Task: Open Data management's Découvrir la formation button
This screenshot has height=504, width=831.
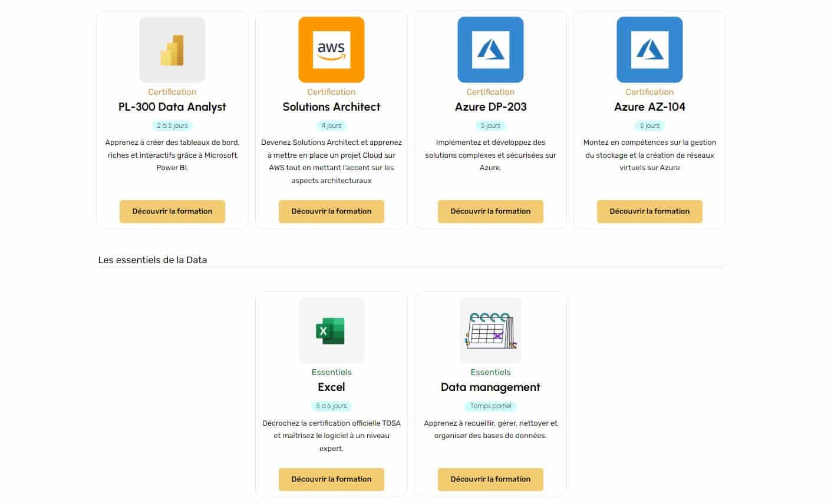Action: 490,479
